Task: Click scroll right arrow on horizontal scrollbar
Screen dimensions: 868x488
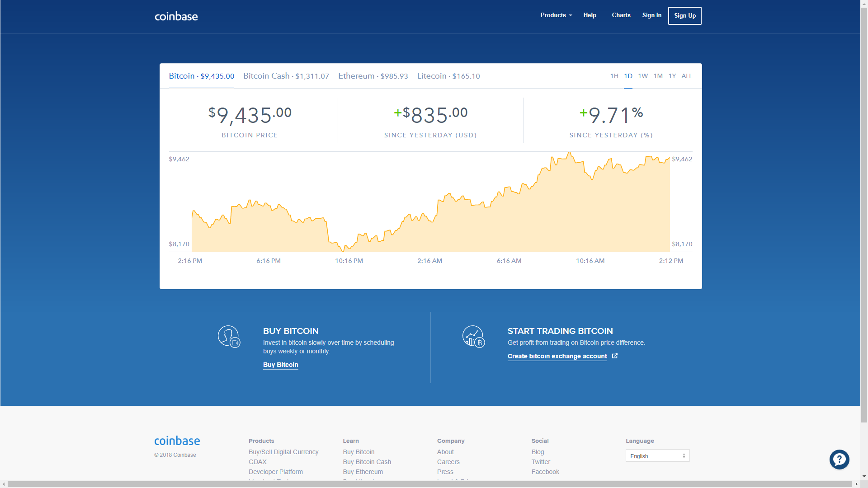Action: pos(856,484)
